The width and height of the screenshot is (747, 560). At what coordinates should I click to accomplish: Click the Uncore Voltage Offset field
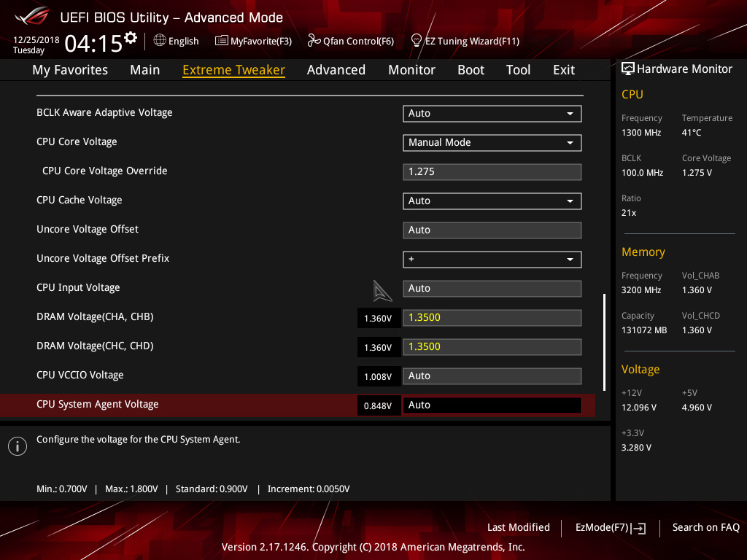(x=492, y=230)
